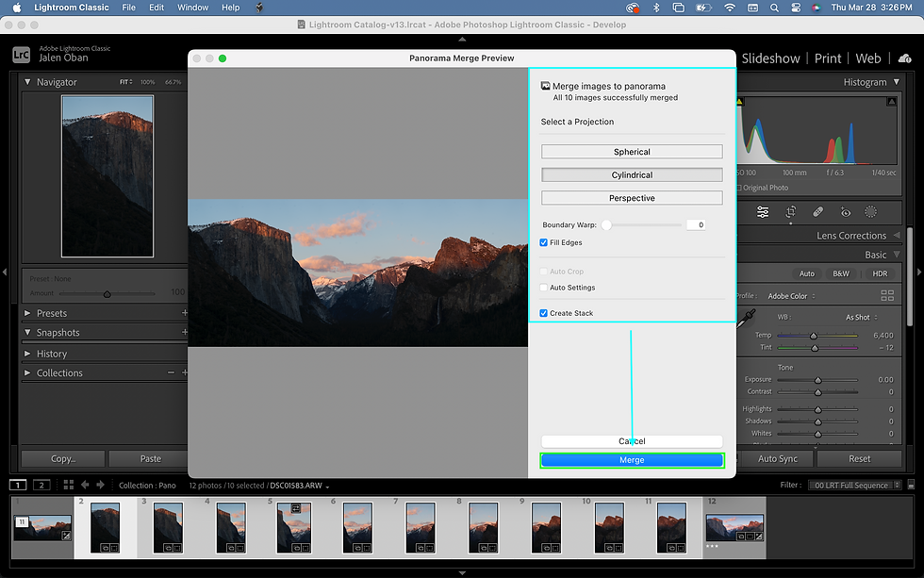This screenshot has width=924, height=578.
Task: Switch to the Web module
Action: (x=868, y=58)
